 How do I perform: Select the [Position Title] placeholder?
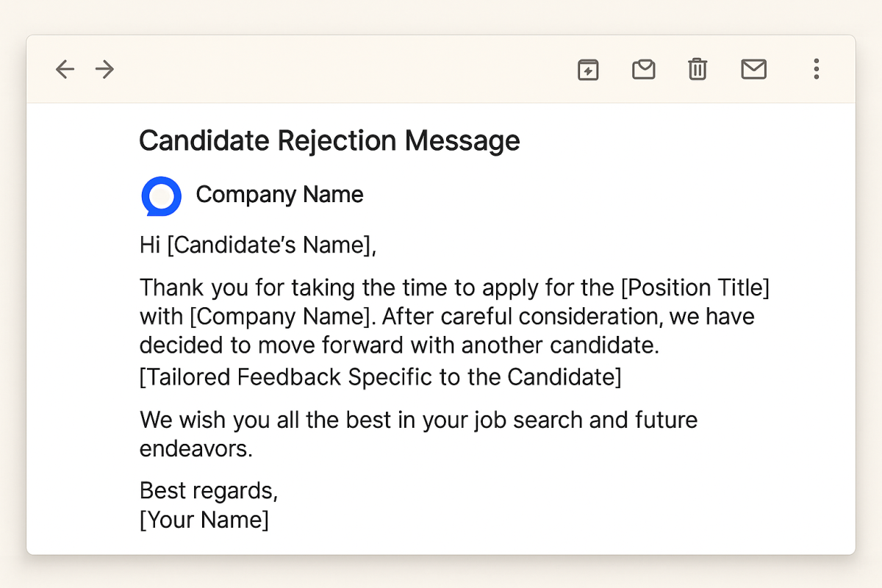pos(694,287)
